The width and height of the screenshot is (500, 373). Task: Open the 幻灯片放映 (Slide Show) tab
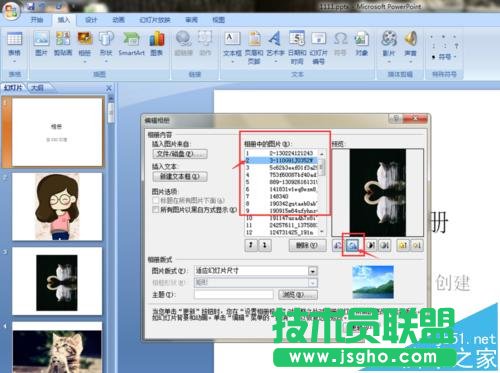155,20
